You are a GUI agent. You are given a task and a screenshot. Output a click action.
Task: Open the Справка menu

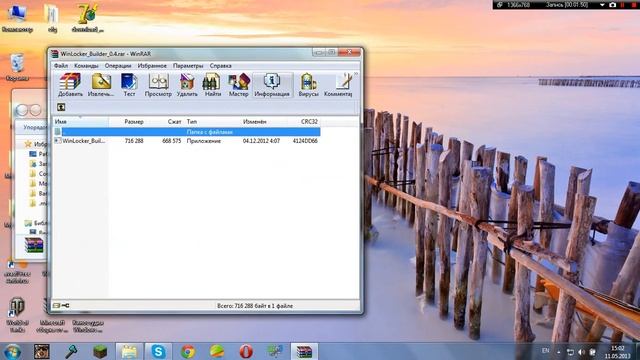pyautogui.click(x=220, y=66)
